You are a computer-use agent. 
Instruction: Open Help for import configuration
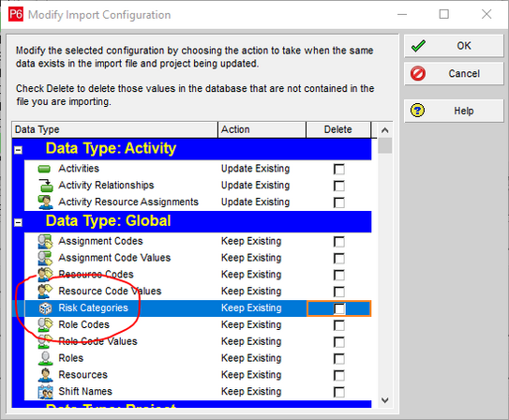click(454, 111)
